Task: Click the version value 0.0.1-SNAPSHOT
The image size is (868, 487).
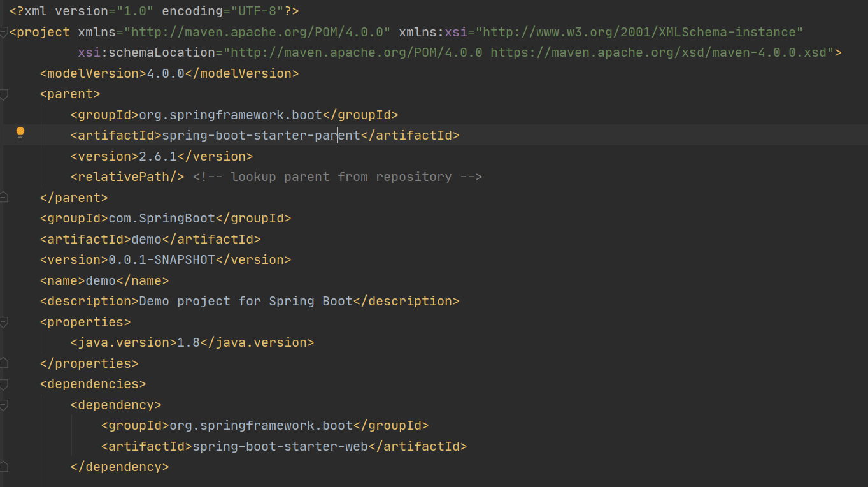Action: coord(162,260)
